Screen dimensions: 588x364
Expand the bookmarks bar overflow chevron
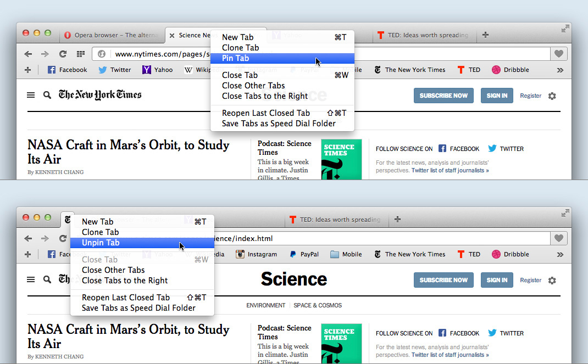tap(560, 70)
